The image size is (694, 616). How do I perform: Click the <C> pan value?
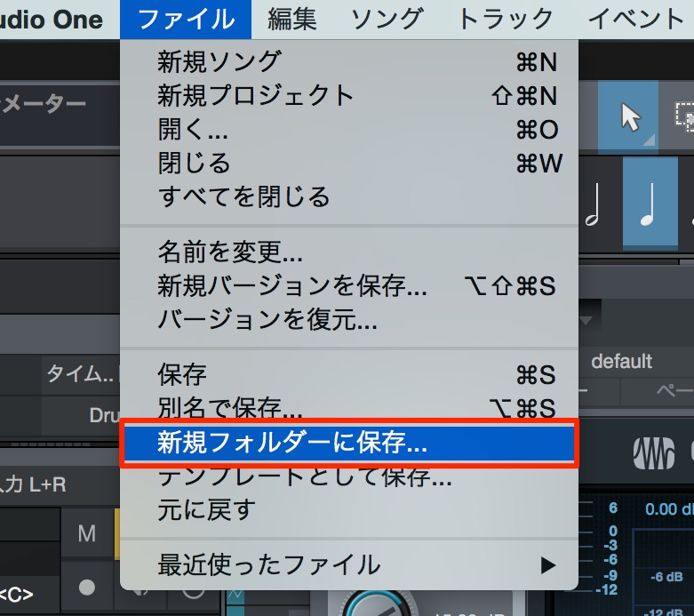coord(16,595)
